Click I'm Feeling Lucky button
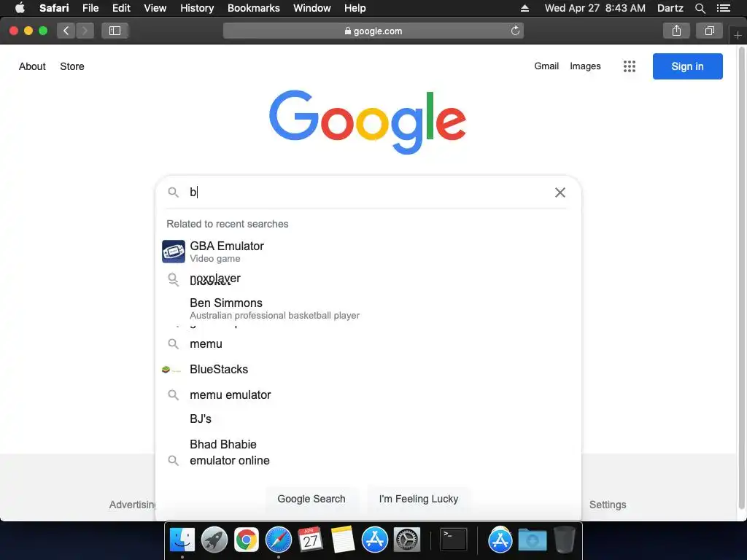The height and width of the screenshot is (560, 747). [419, 499]
